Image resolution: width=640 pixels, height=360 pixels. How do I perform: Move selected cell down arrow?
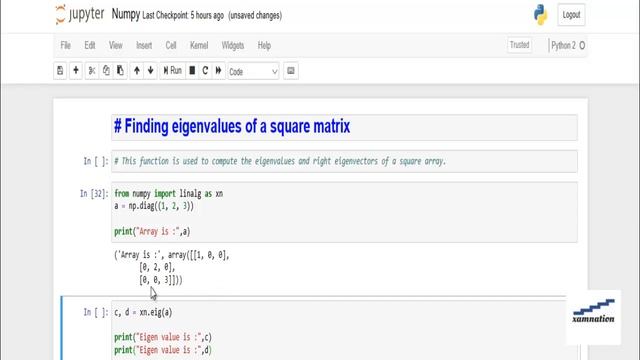151,71
